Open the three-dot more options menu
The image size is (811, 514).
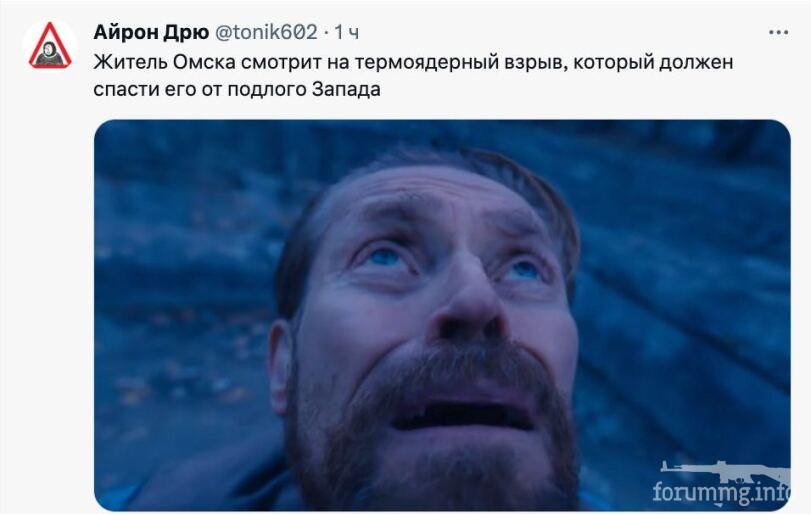click(x=778, y=32)
